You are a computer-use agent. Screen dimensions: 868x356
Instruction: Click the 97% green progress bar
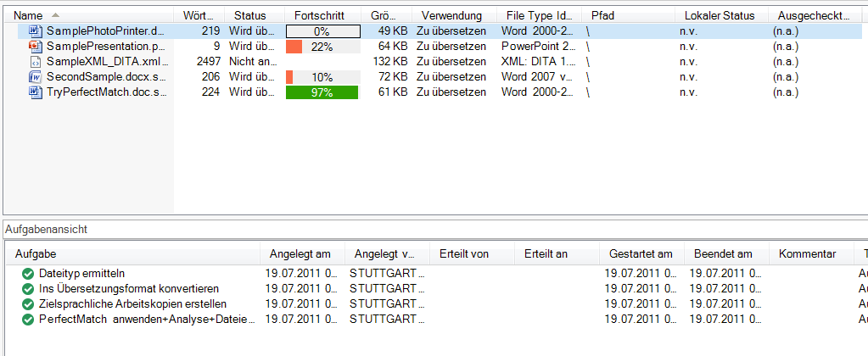coord(322,92)
